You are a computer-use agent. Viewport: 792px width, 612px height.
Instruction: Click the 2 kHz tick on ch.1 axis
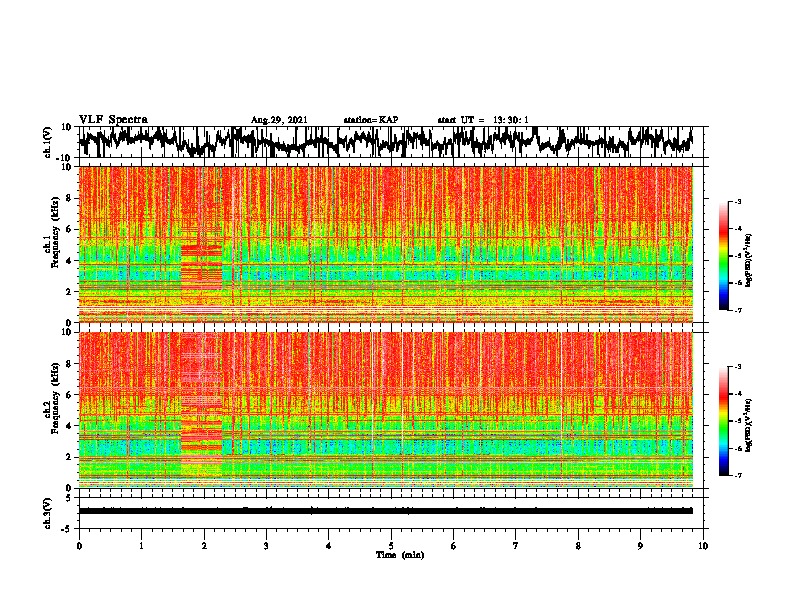click(x=69, y=291)
